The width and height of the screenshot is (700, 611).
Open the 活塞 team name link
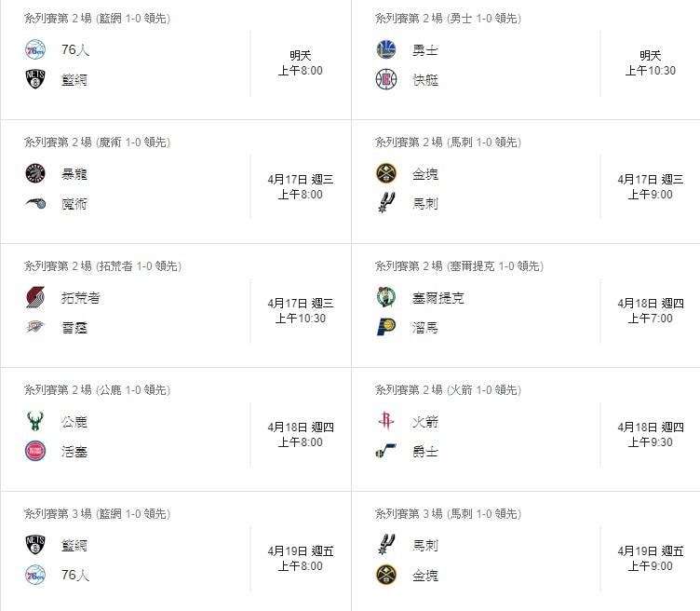pyautogui.click(x=74, y=452)
